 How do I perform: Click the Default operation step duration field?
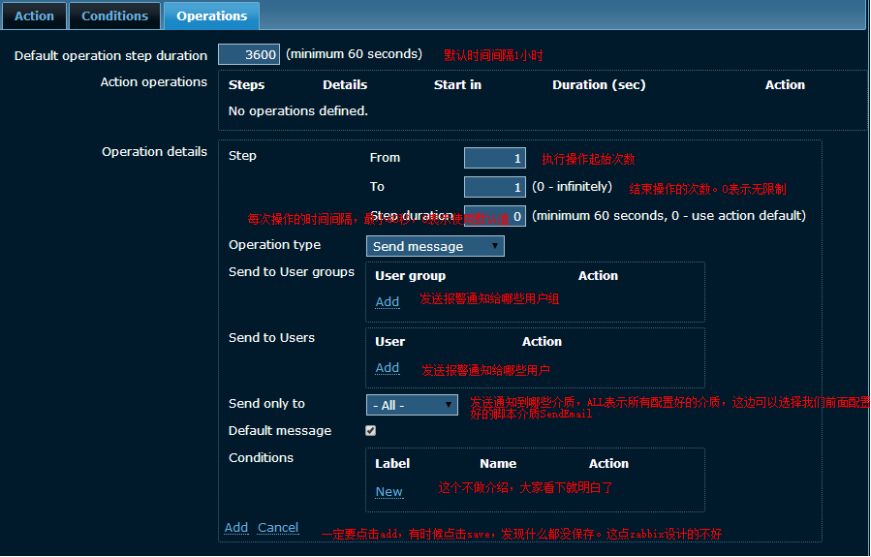coord(249,55)
